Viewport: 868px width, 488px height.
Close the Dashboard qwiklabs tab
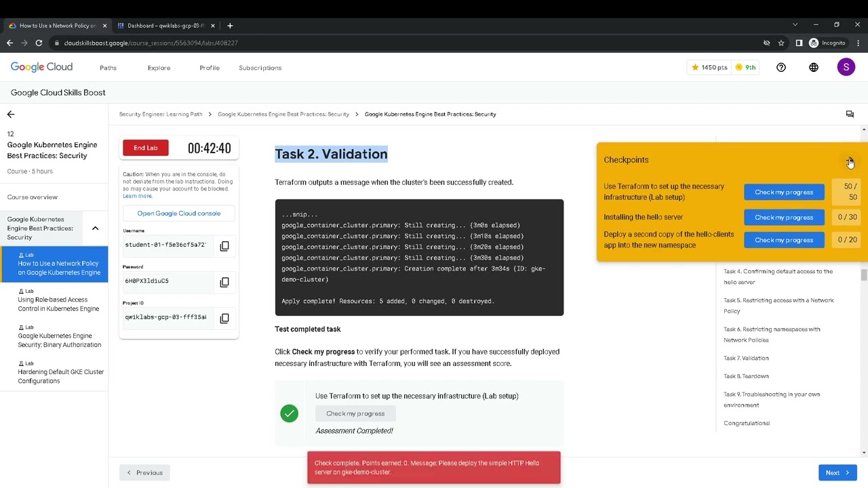pyautogui.click(x=213, y=26)
